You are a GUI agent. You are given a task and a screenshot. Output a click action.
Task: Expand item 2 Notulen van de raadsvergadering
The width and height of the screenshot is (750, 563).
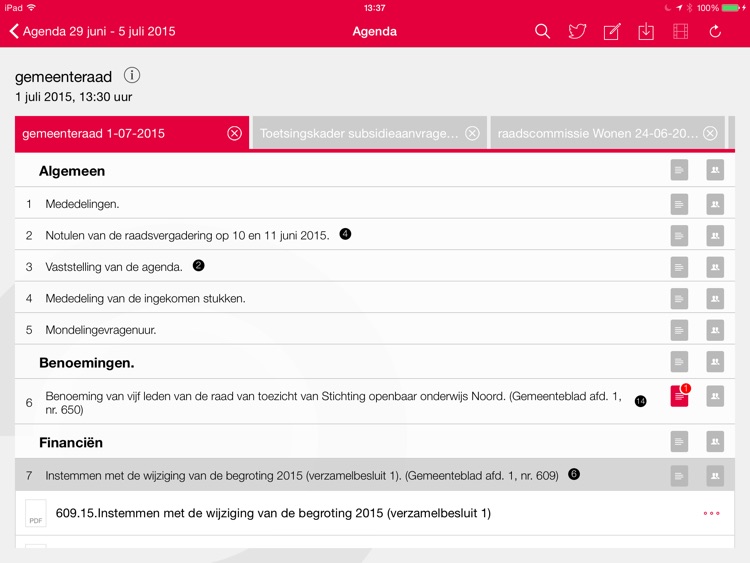click(x=187, y=236)
